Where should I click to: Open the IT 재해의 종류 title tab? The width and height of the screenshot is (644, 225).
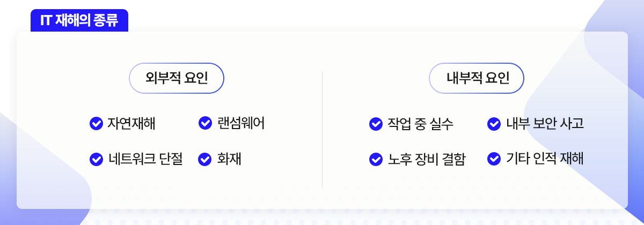(x=79, y=21)
